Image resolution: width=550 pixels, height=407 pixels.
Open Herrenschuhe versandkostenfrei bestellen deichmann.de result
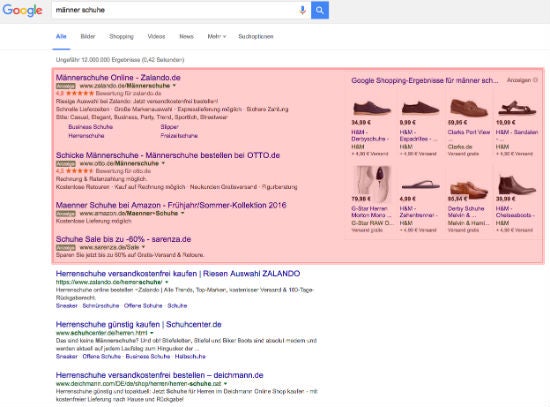(x=160, y=375)
